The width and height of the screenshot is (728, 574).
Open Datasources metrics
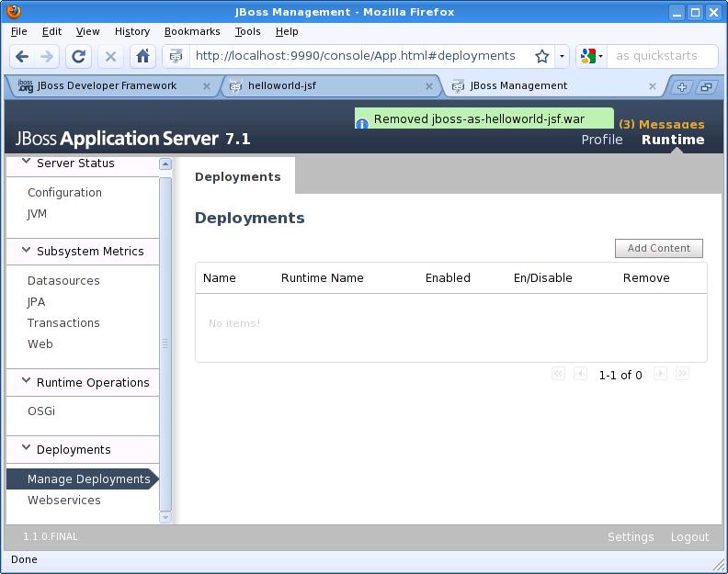(x=63, y=281)
